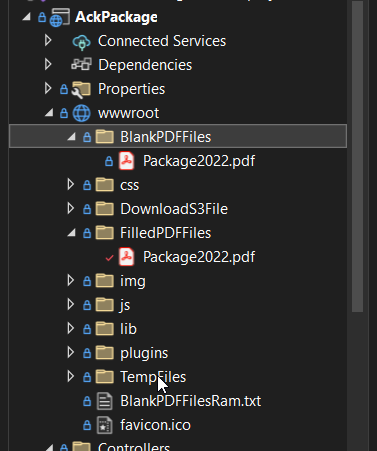Expand the img folder
The width and height of the screenshot is (377, 451).
pyautogui.click(x=70, y=280)
